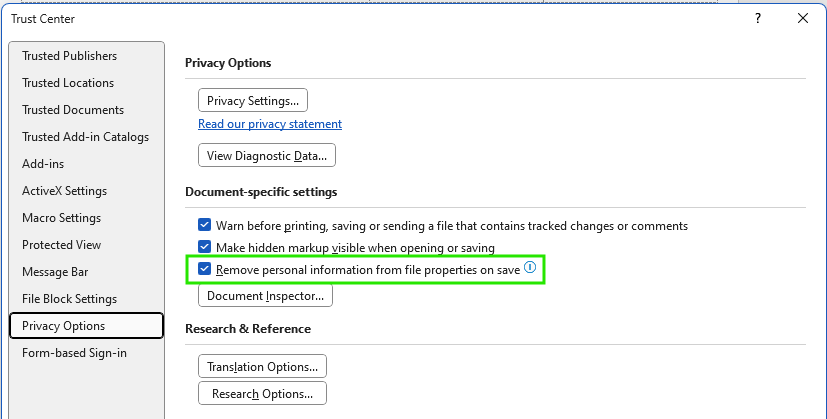Toggle Make hidden markup visible checkbox
The width and height of the screenshot is (827, 419).
[205, 247]
